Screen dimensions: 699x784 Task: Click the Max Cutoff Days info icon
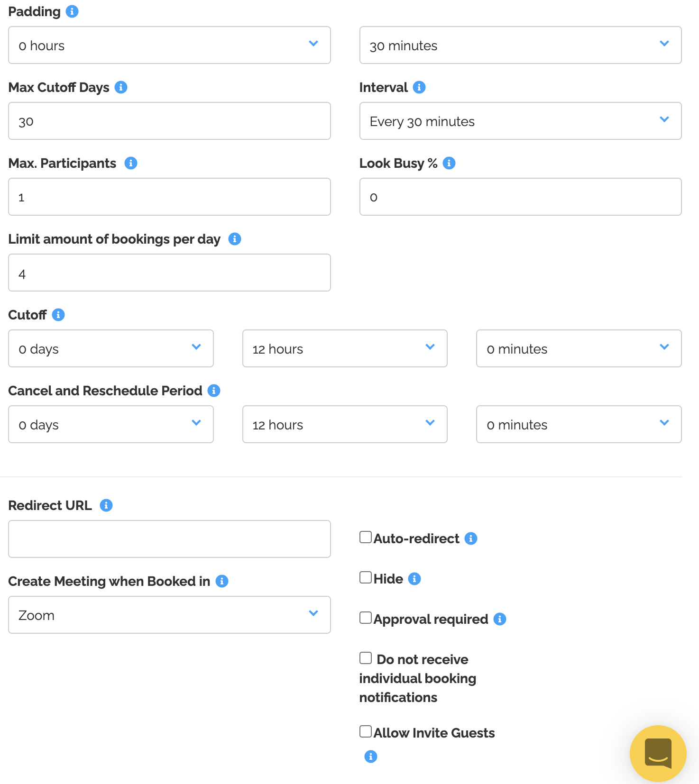click(x=121, y=87)
